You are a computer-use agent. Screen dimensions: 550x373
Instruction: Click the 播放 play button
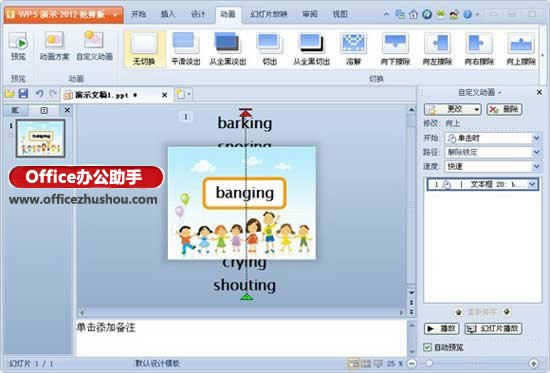[442, 329]
